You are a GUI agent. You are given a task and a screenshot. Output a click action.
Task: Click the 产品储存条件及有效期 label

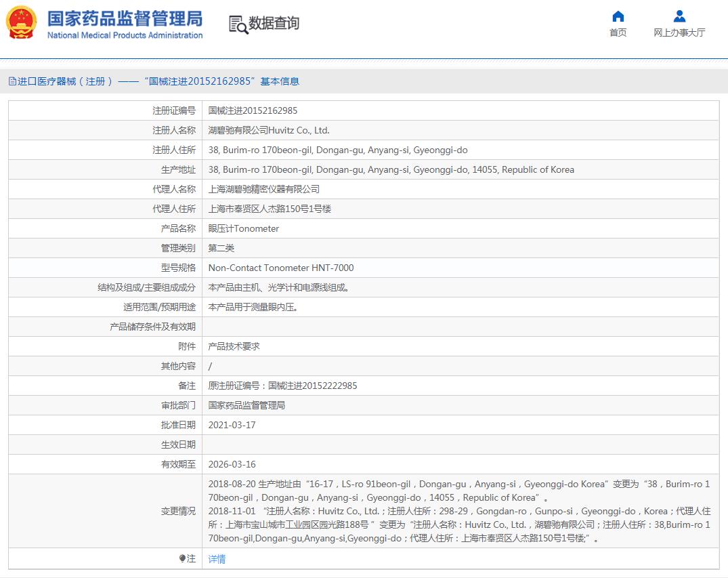pos(153,327)
